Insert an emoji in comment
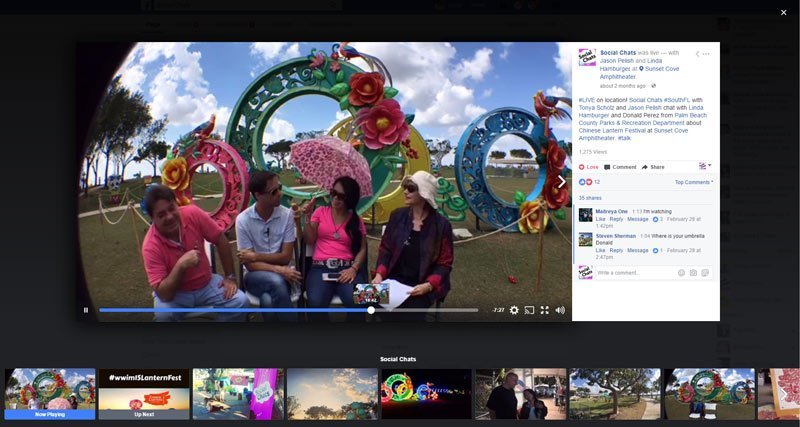The image size is (800, 427). tap(681, 273)
